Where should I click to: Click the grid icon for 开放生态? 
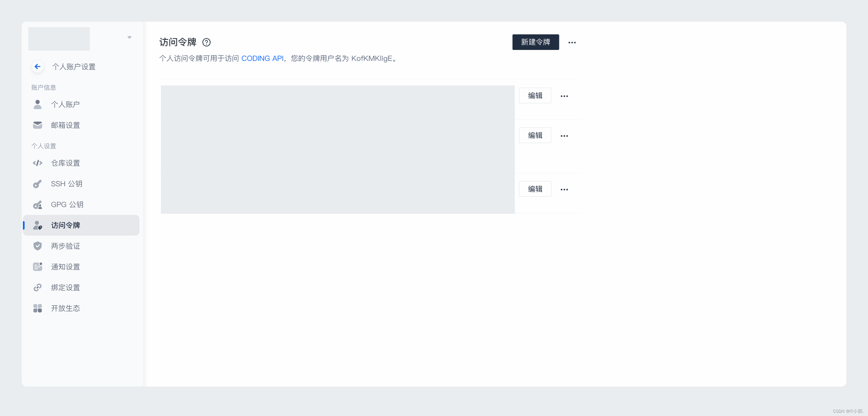37,308
